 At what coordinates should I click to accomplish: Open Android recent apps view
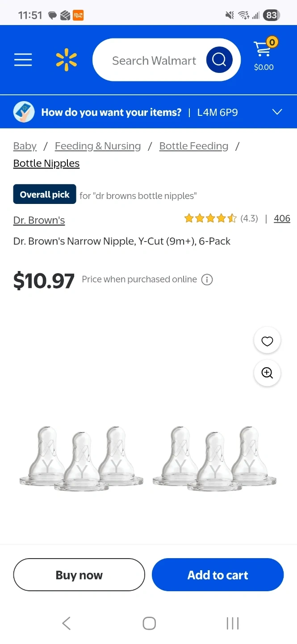pyautogui.click(x=232, y=623)
